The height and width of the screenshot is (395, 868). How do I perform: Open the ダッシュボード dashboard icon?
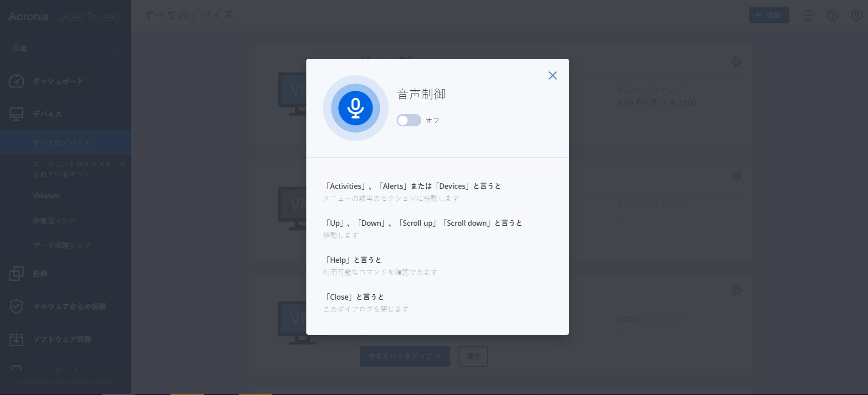[x=16, y=81]
